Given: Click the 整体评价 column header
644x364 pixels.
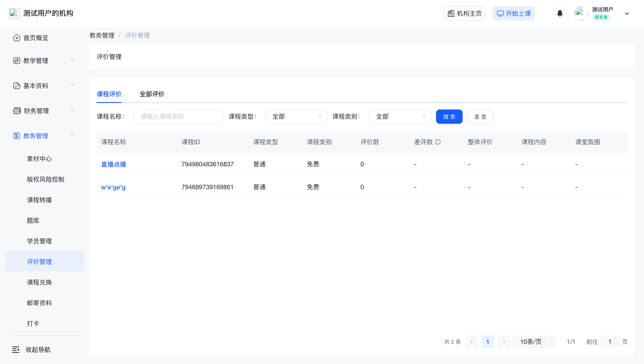Looking at the screenshot, I should click(x=480, y=142).
